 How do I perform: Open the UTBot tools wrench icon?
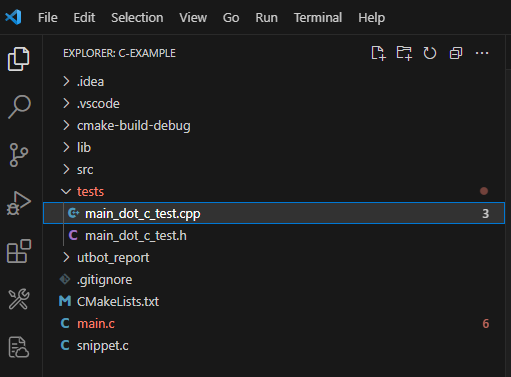click(19, 299)
